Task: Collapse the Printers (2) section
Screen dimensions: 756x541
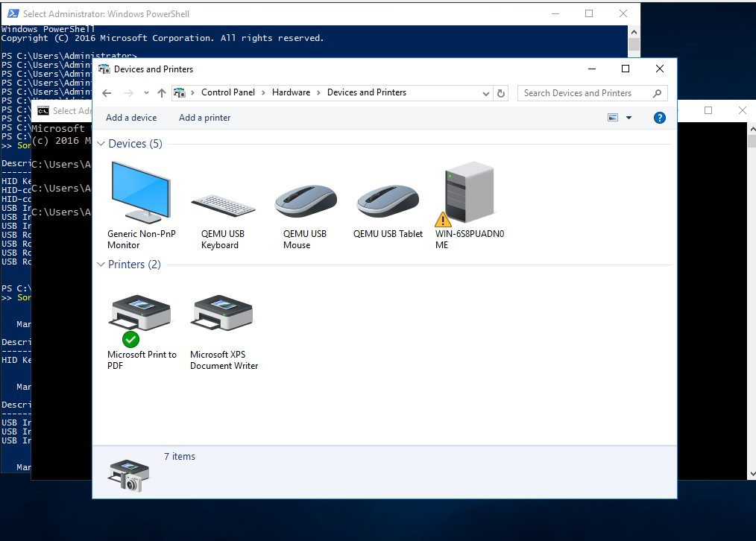Action: [x=101, y=264]
